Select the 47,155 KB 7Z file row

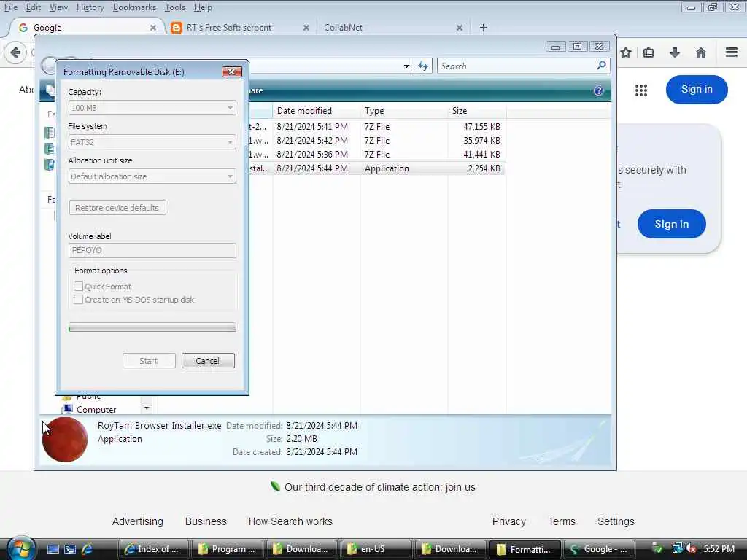coord(377,127)
